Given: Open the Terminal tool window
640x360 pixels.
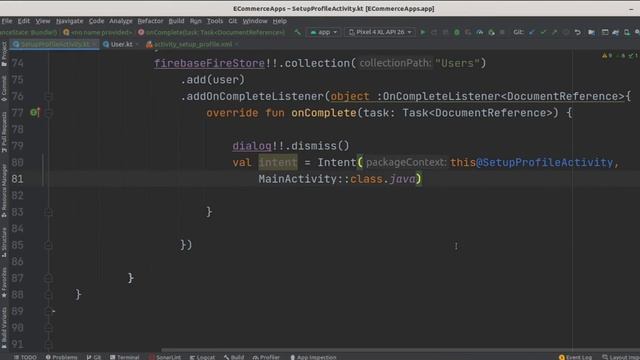Looking at the screenshot, I should point(124,357).
